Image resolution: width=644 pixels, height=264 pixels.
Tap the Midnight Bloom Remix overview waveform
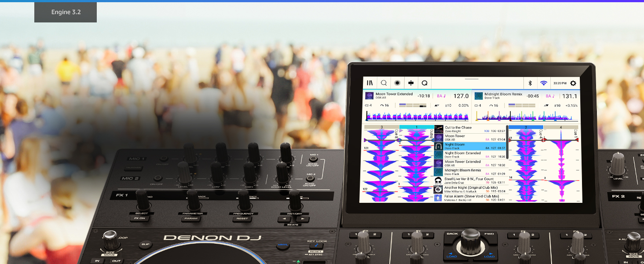click(x=526, y=116)
